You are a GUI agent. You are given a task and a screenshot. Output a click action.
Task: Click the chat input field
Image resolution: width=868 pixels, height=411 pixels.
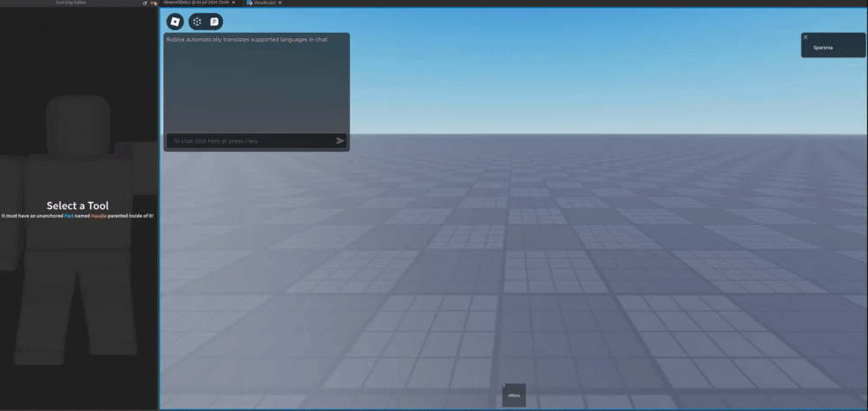tap(256, 140)
